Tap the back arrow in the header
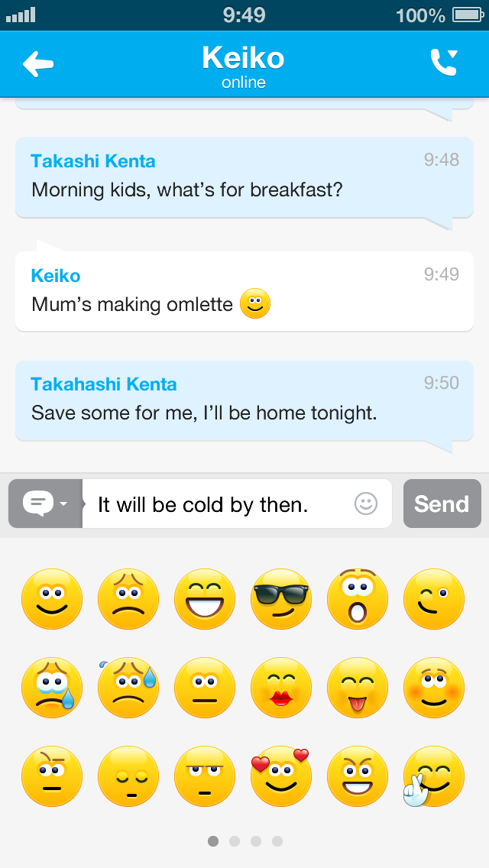 [x=38, y=64]
